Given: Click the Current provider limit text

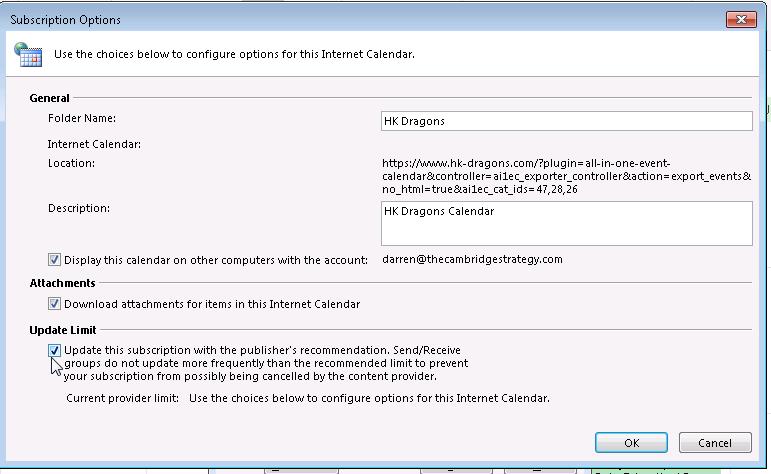Looking at the screenshot, I should (123, 398).
